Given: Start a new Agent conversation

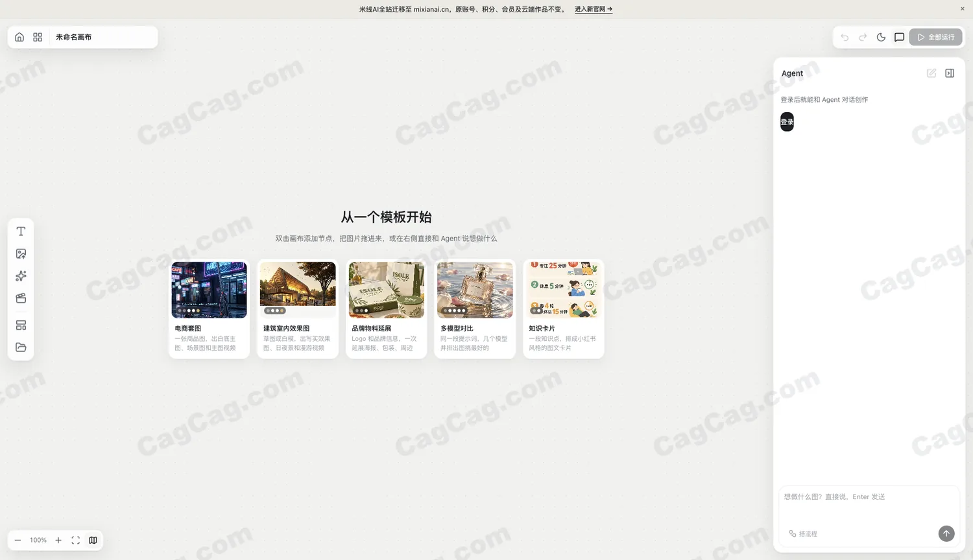Looking at the screenshot, I should point(931,73).
